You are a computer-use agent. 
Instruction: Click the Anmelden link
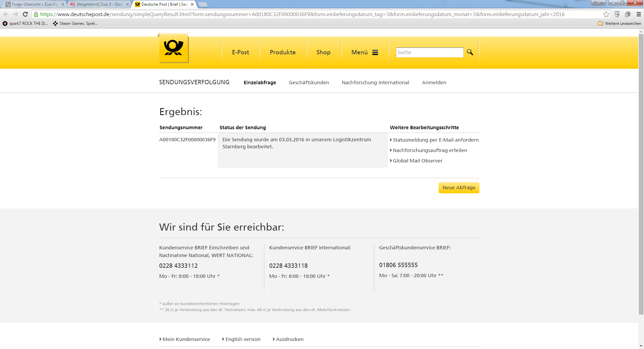[434, 83]
